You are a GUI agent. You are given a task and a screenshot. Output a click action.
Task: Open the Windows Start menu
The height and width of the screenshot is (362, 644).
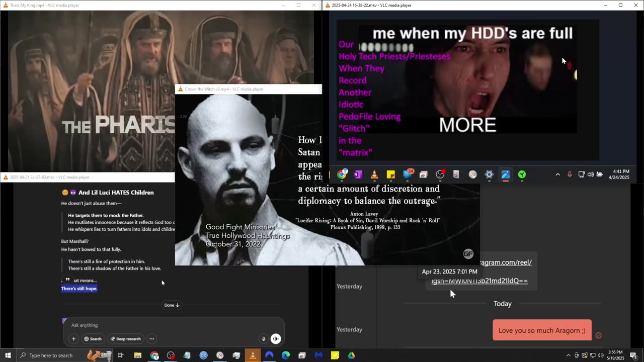(8, 355)
